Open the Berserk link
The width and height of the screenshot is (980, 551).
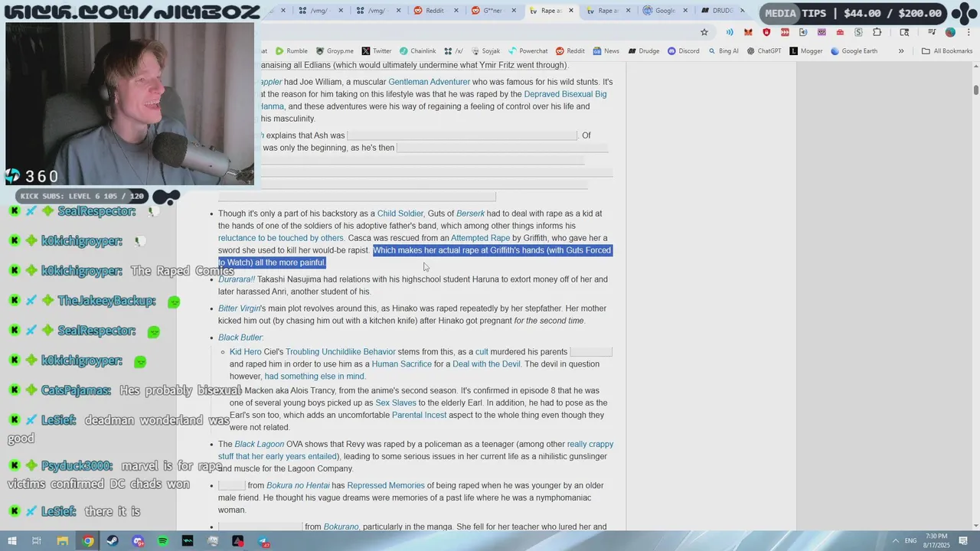[x=470, y=214]
